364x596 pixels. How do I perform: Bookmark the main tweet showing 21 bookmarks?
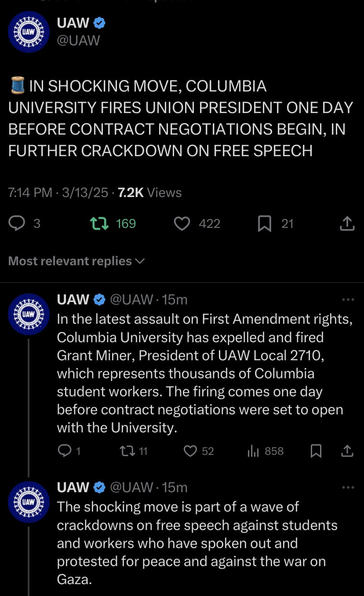coord(264,224)
